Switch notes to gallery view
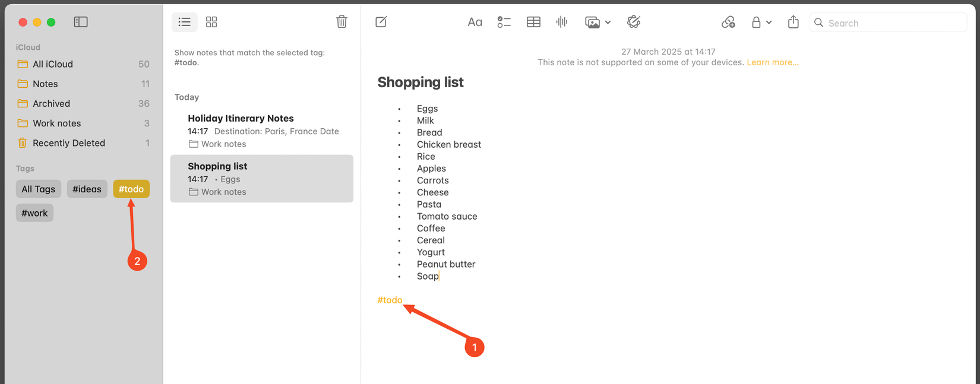Screen dimensions: 980x384 coord(211,21)
